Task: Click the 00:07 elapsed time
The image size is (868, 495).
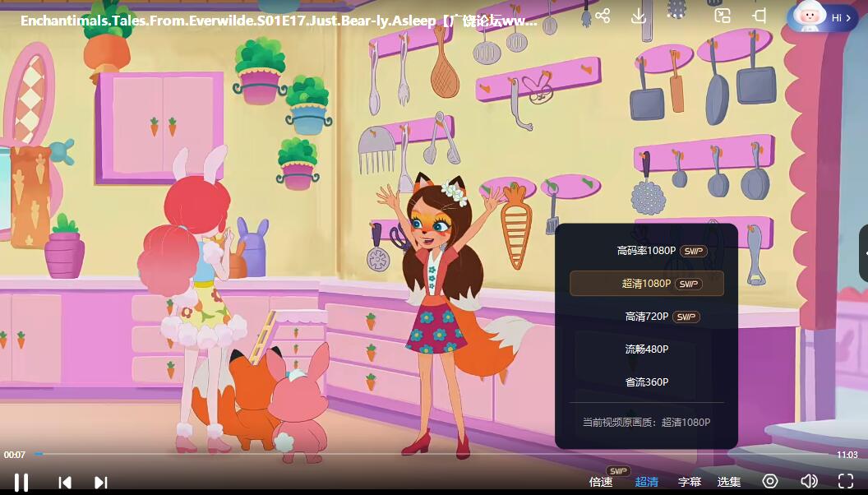Action: click(x=15, y=455)
